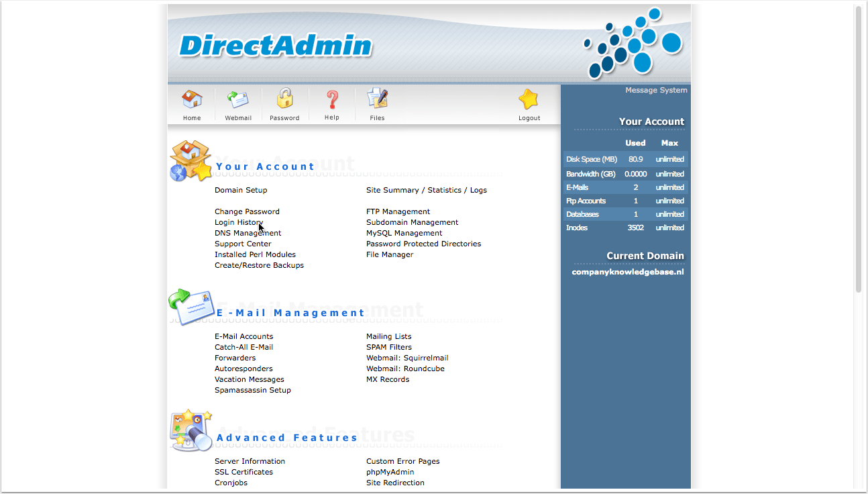Screen dimensions: 868x494
Task: Open Create/Restore Backups
Action: click(x=259, y=265)
